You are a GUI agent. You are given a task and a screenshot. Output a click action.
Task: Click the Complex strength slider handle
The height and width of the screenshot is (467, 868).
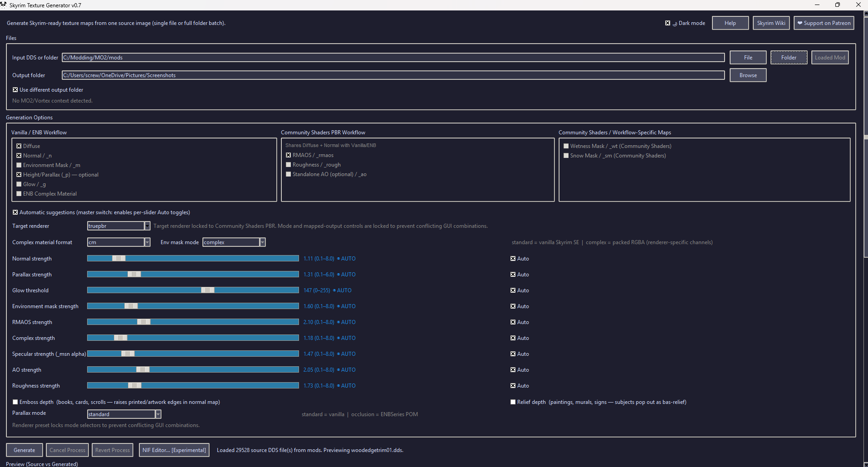[121, 338]
